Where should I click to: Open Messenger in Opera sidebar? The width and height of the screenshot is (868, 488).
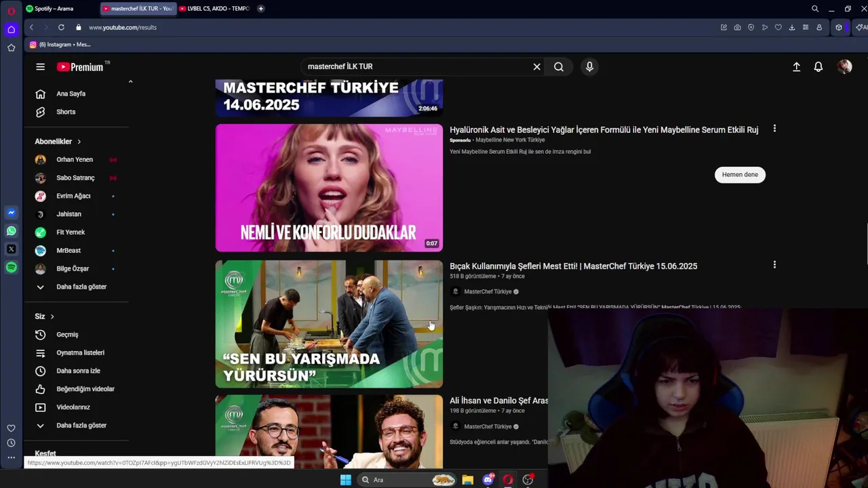pos(11,213)
